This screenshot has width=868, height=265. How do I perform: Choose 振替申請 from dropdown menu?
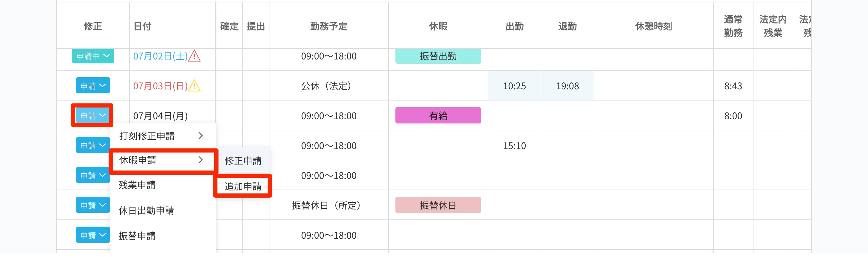click(x=137, y=236)
